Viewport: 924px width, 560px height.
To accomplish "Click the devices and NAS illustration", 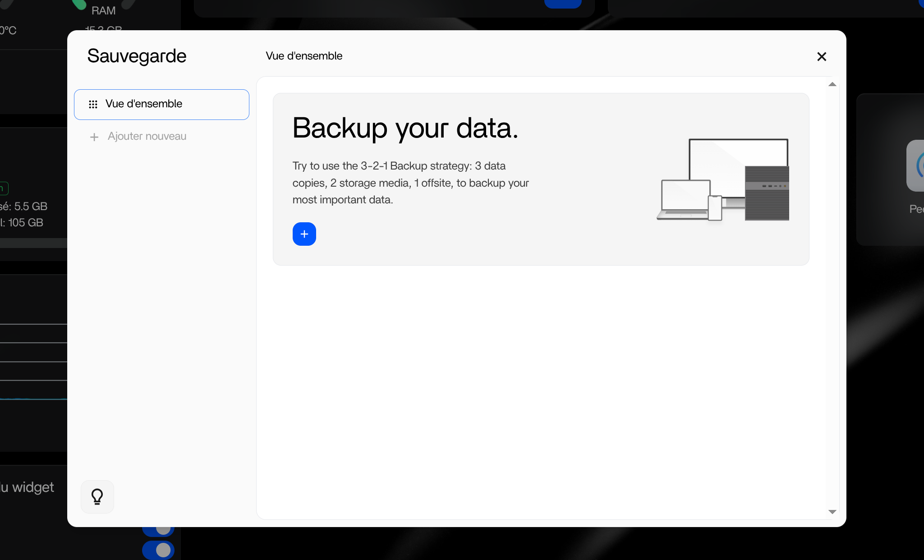I will pos(723,180).
